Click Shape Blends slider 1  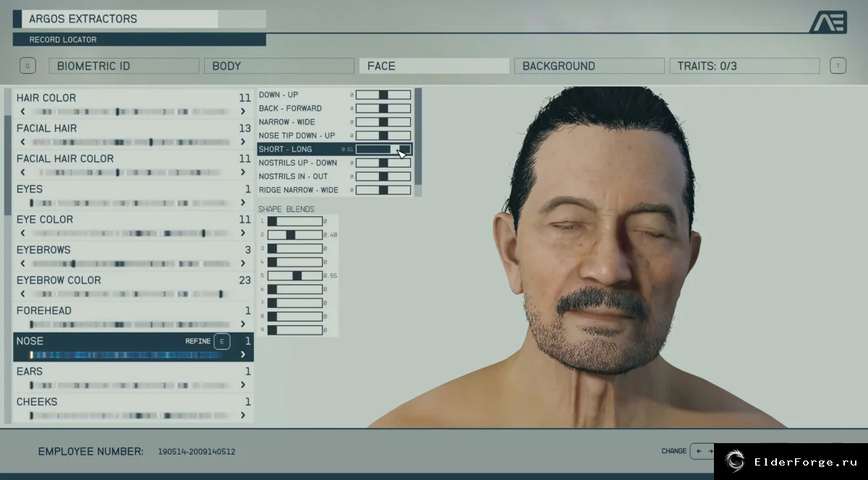pyautogui.click(x=295, y=221)
